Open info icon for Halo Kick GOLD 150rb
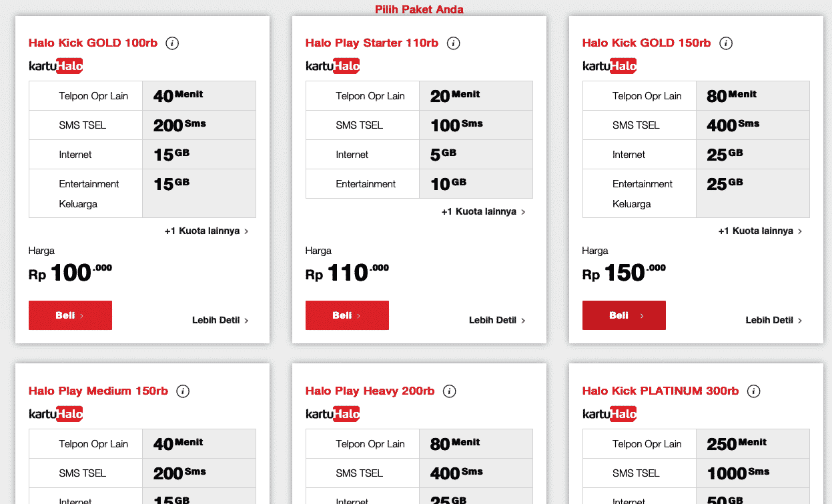The width and height of the screenshot is (832, 504). coord(726,43)
